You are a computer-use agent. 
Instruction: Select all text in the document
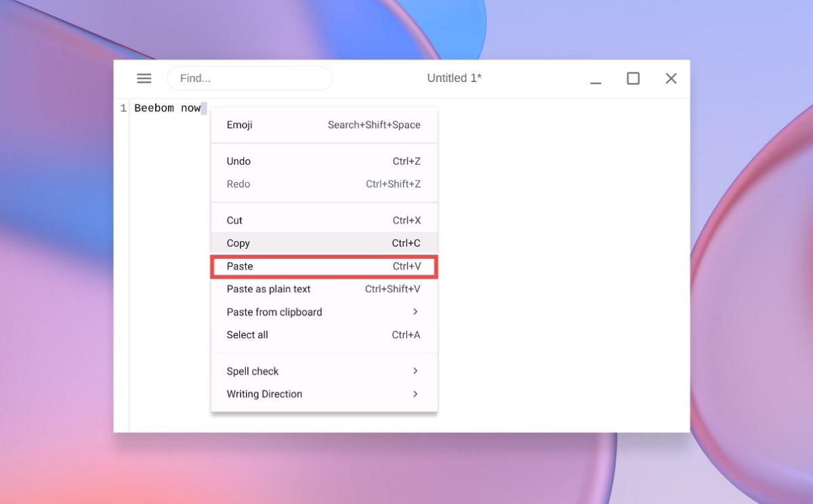pos(247,335)
